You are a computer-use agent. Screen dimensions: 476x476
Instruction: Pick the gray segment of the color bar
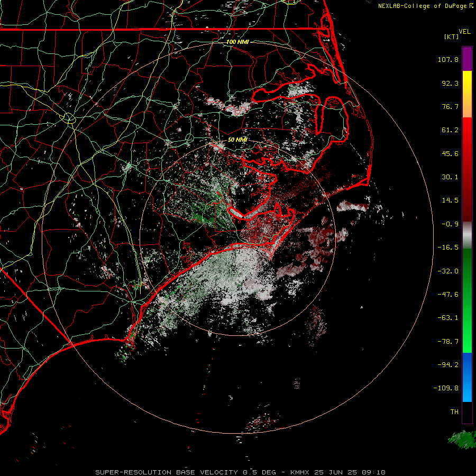coord(467,235)
